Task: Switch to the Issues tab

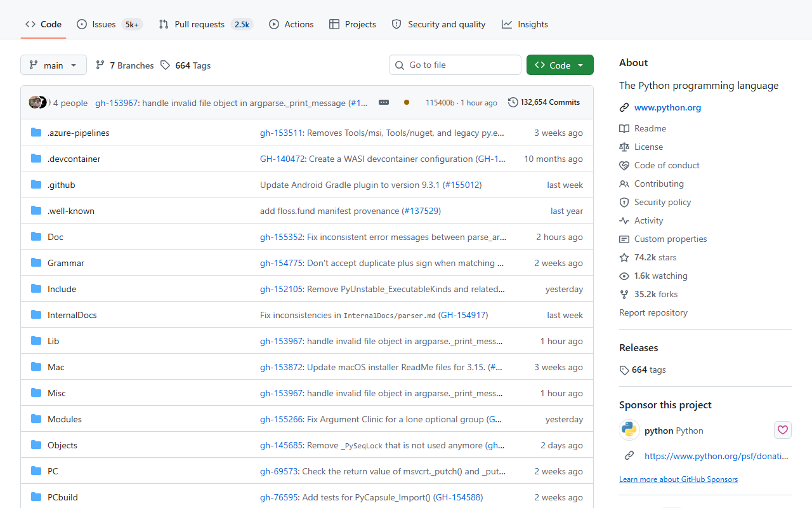Action: 109,24
